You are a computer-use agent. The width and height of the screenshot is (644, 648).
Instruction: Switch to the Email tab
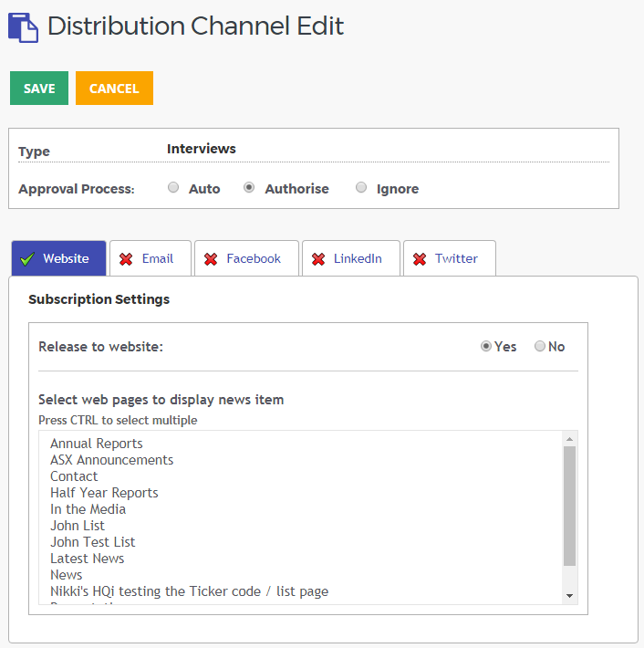[x=151, y=258]
